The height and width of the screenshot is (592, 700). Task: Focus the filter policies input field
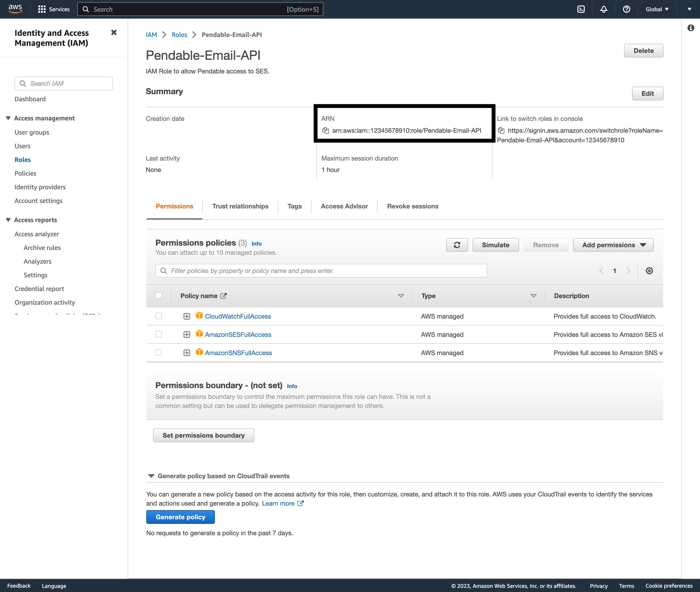tap(321, 271)
